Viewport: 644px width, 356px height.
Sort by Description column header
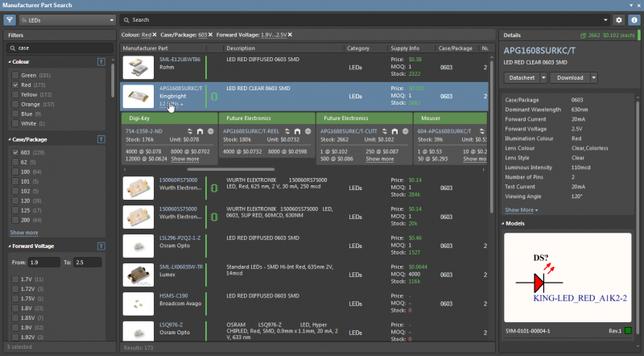[241, 48]
